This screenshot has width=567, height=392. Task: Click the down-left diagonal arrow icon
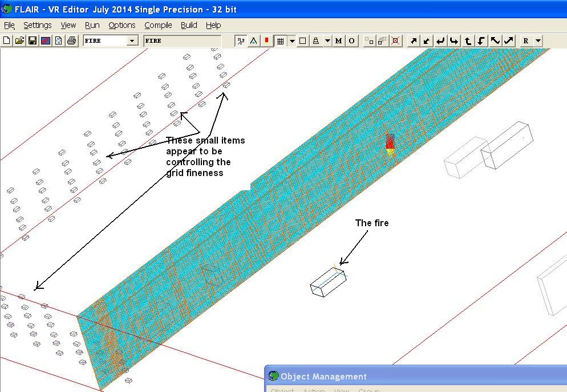(427, 40)
